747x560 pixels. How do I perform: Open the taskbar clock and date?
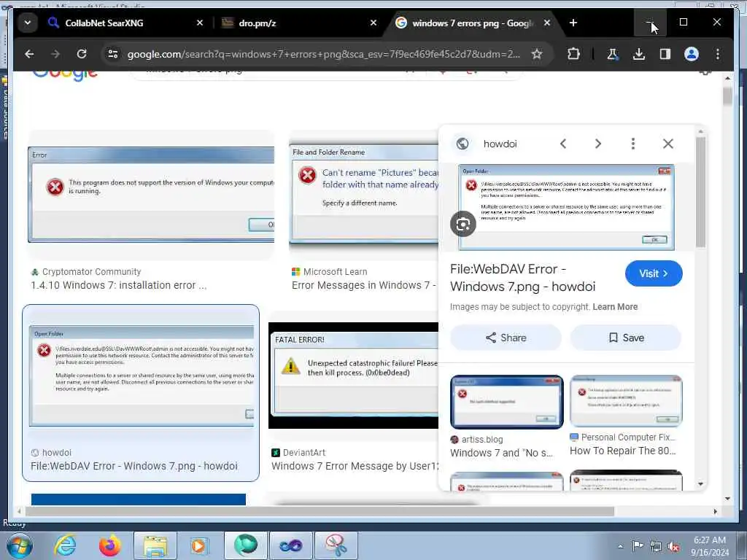click(710, 546)
